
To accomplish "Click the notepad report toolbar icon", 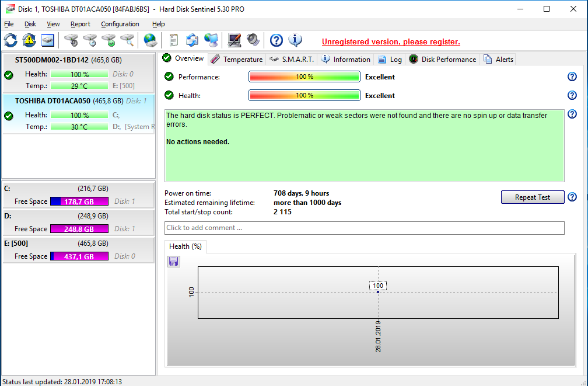I will pos(173,40).
